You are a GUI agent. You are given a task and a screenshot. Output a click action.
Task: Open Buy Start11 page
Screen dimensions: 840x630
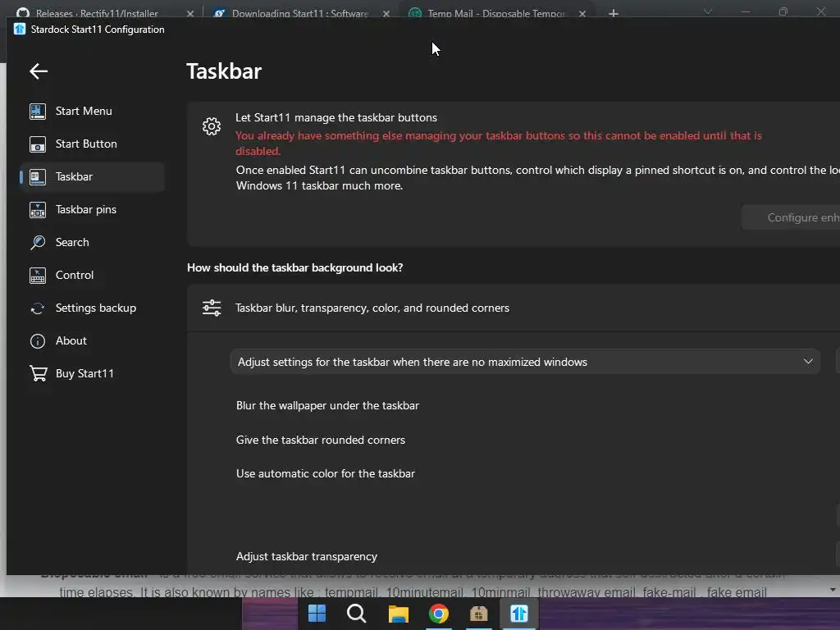(92, 373)
